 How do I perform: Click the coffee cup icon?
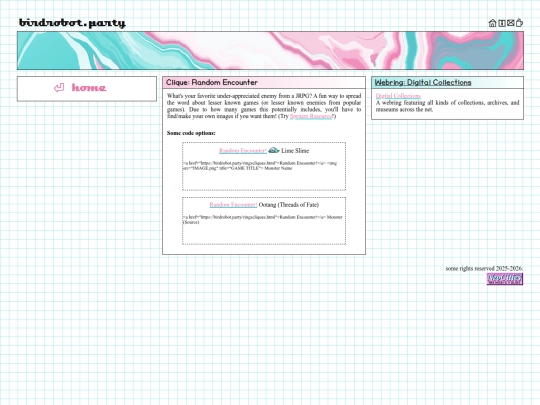(519, 23)
